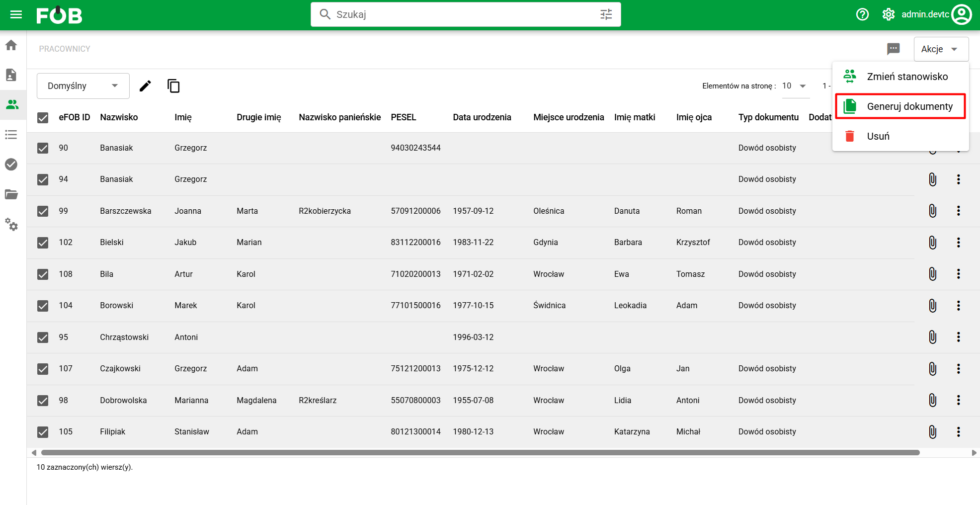Select Generuj dokumenty menu item

pyautogui.click(x=902, y=106)
